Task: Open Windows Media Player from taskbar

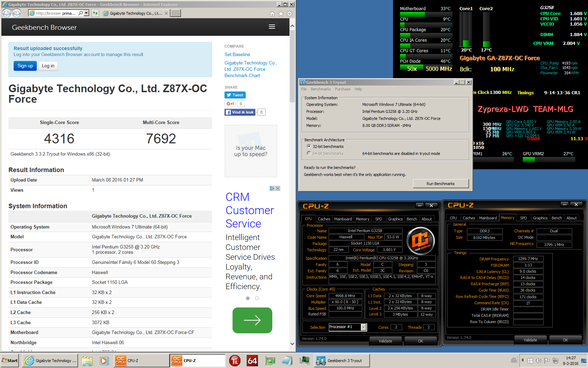Action: click(x=104, y=361)
